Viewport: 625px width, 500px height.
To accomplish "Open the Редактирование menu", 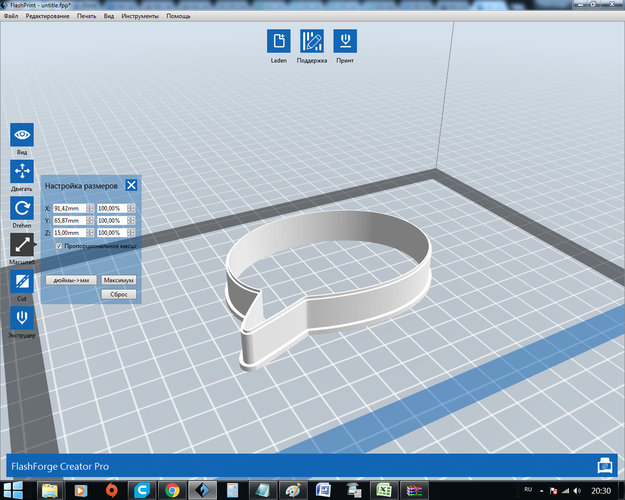I will point(47,16).
